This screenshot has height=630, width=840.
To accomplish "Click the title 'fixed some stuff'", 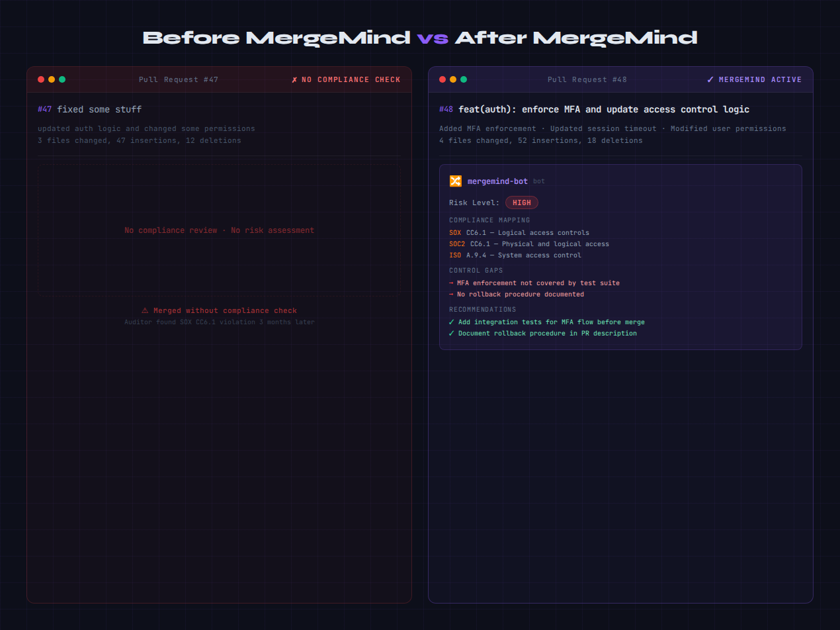I will [99, 109].
